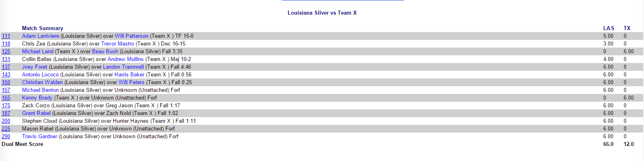
Task: Select Michael Benton wrestler link
Action: pos(40,90)
